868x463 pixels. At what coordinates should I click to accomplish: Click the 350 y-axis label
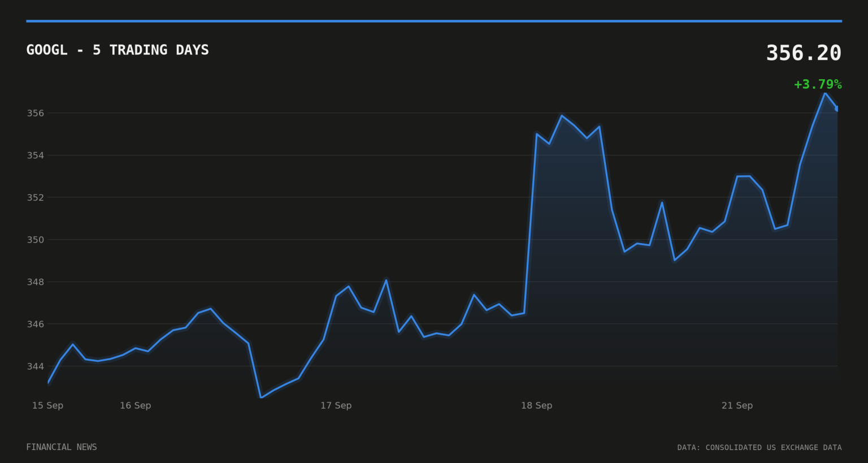[x=36, y=240]
